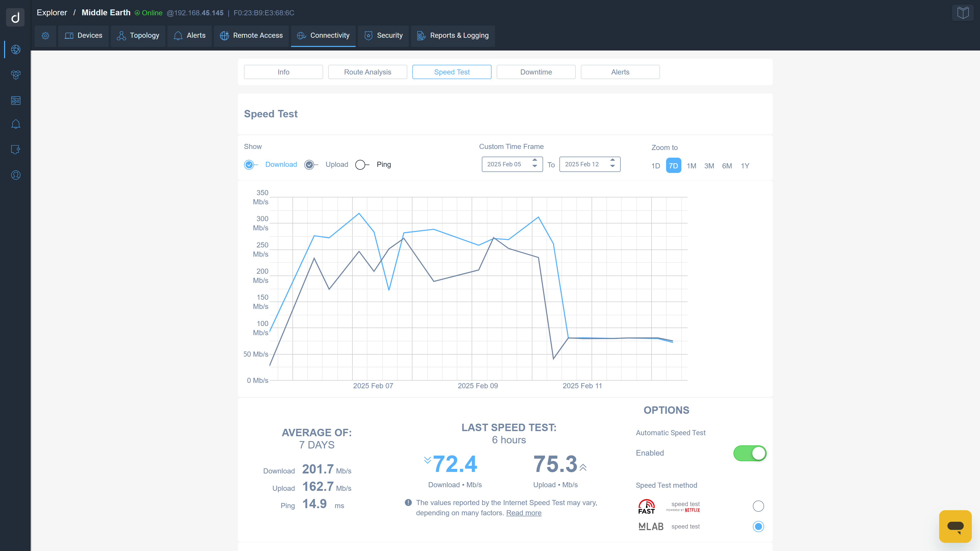Open the bell notifications icon in sidebar

(x=16, y=123)
